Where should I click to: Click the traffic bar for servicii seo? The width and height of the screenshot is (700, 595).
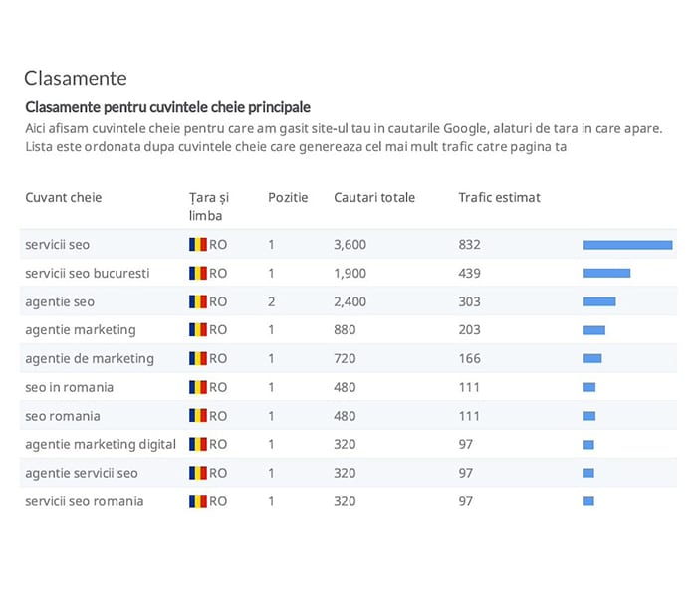pos(627,245)
